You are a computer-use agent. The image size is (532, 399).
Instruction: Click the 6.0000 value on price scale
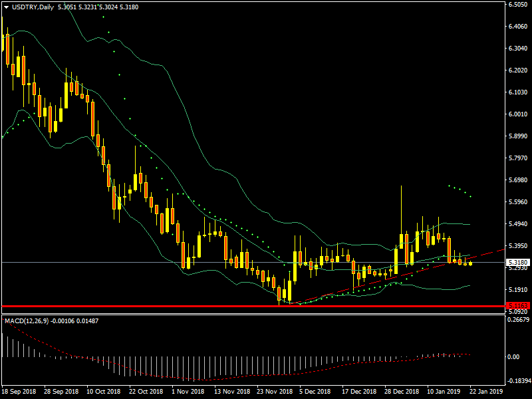517,114
